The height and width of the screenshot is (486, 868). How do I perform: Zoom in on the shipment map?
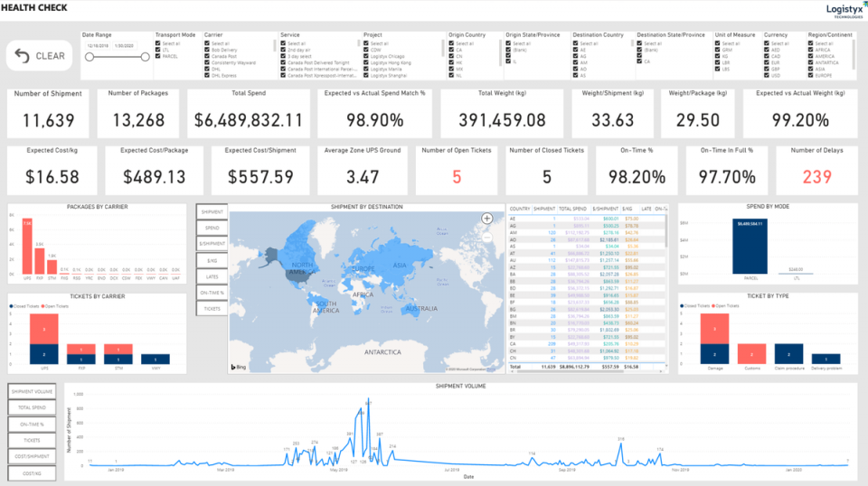coord(486,218)
